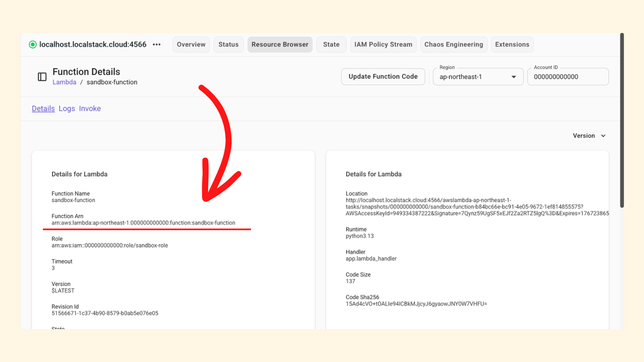Open the Region dropdown showing ap-northeast-1
This screenshot has height=362, width=644.
coord(478,77)
